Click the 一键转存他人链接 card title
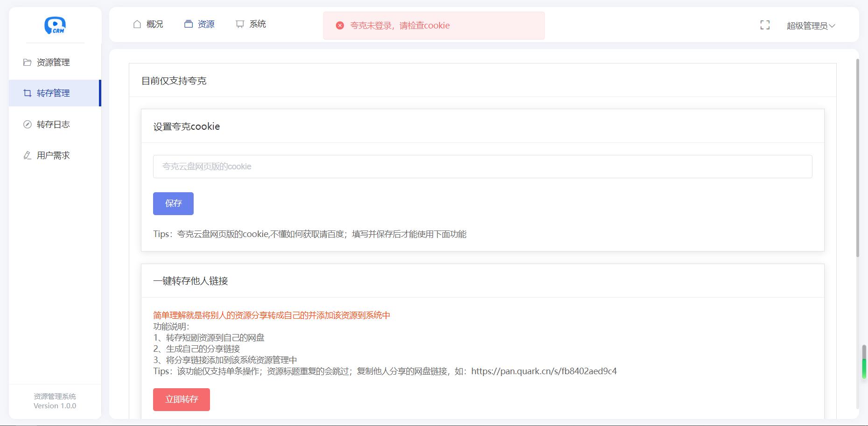The image size is (868, 426). pos(190,281)
